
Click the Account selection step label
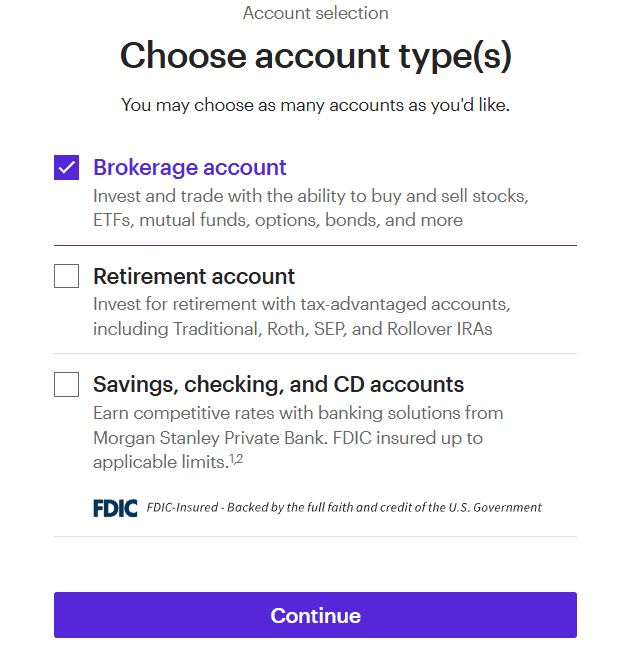(x=315, y=13)
